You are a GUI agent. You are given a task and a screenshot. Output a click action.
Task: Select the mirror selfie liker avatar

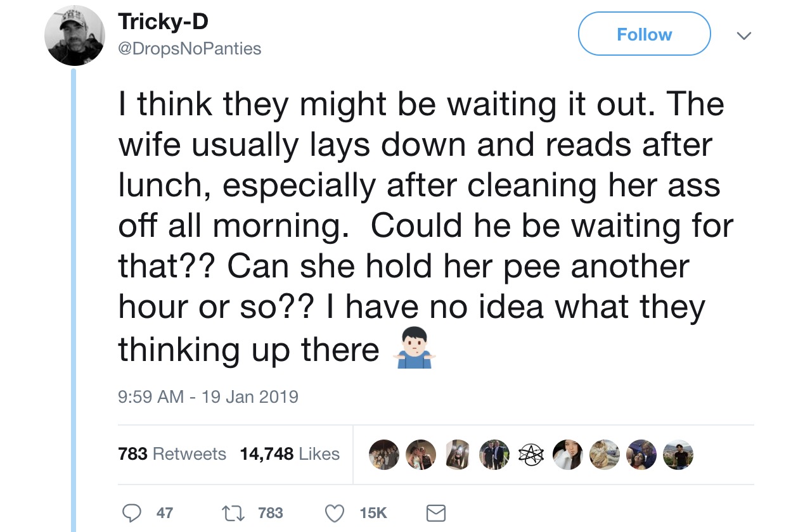[x=458, y=455]
